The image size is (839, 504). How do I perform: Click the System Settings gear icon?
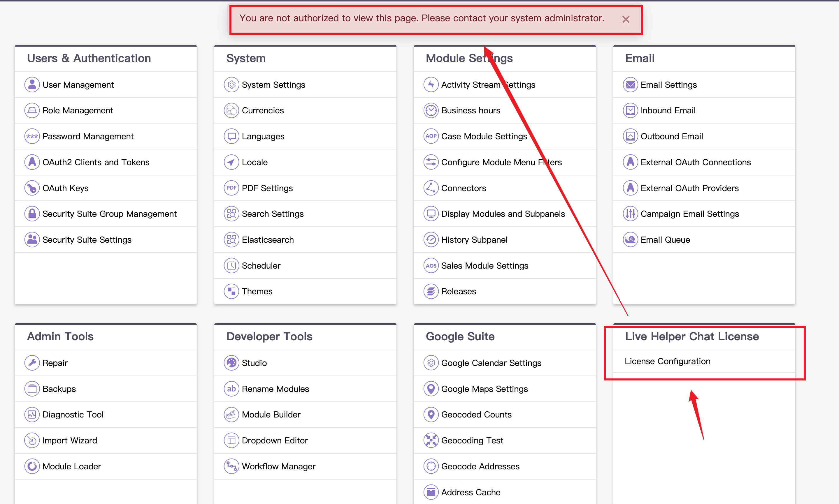point(231,84)
